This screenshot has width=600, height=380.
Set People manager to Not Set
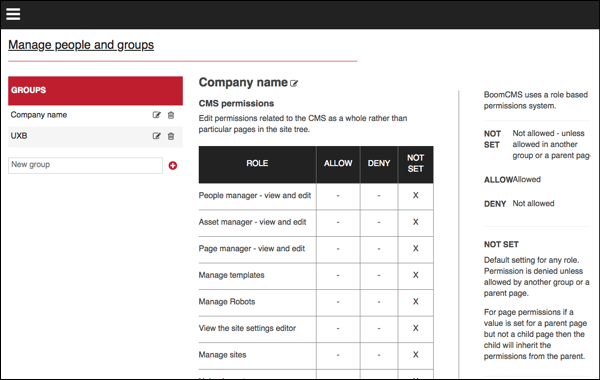pos(416,196)
